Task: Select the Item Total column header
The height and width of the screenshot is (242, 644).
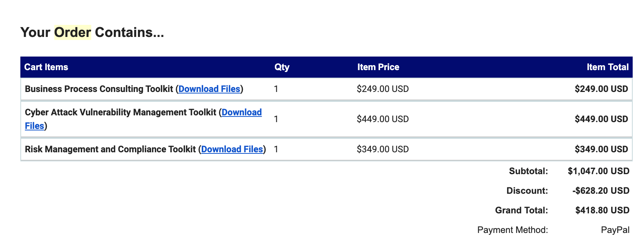Action: (x=607, y=67)
